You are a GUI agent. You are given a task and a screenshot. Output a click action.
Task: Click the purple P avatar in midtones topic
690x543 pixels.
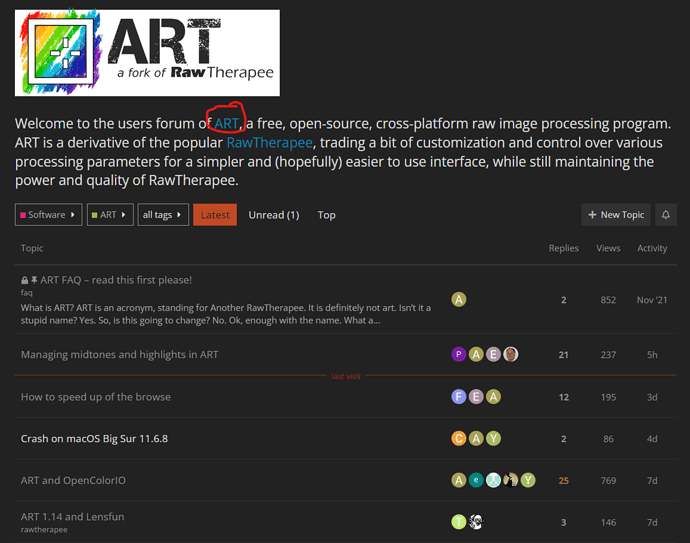(459, 354)
